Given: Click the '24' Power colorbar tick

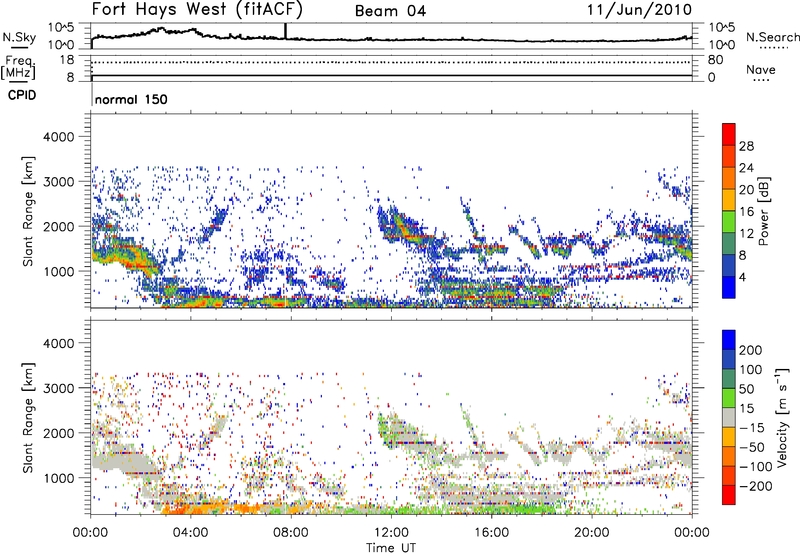Looking at the screenshot, I should (x=746, y=168).
